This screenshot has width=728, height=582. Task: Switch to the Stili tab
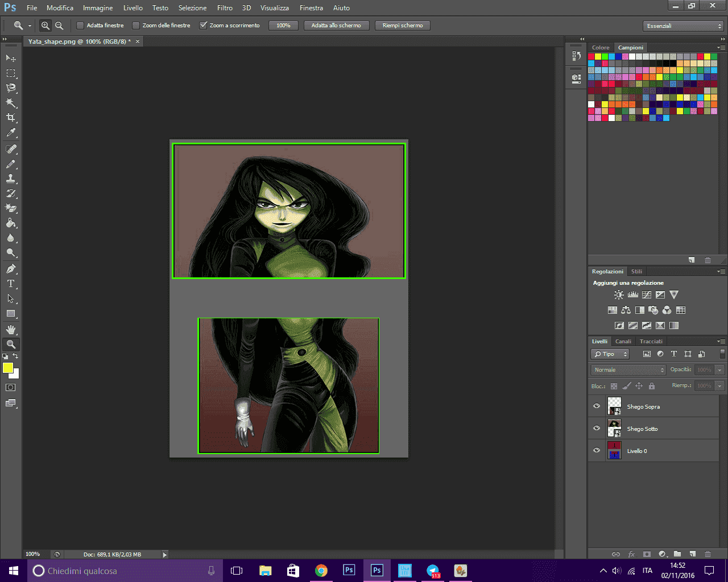tap(637, 272)
